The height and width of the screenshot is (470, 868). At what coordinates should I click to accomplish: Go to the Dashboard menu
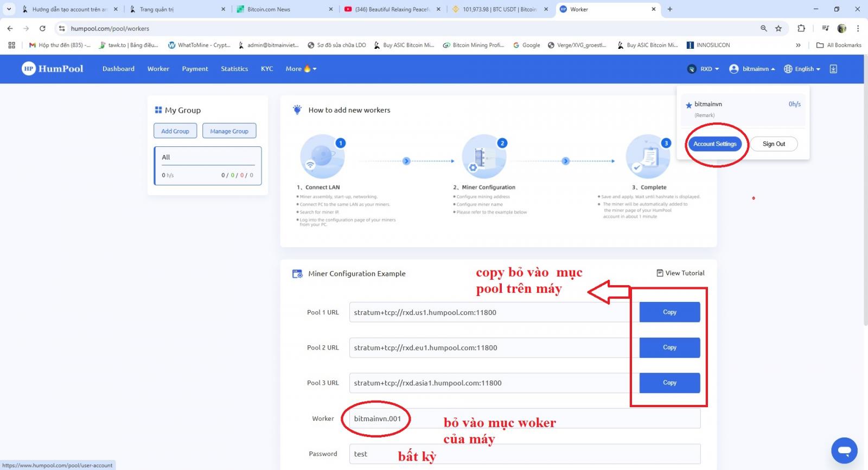pos(118,69)
